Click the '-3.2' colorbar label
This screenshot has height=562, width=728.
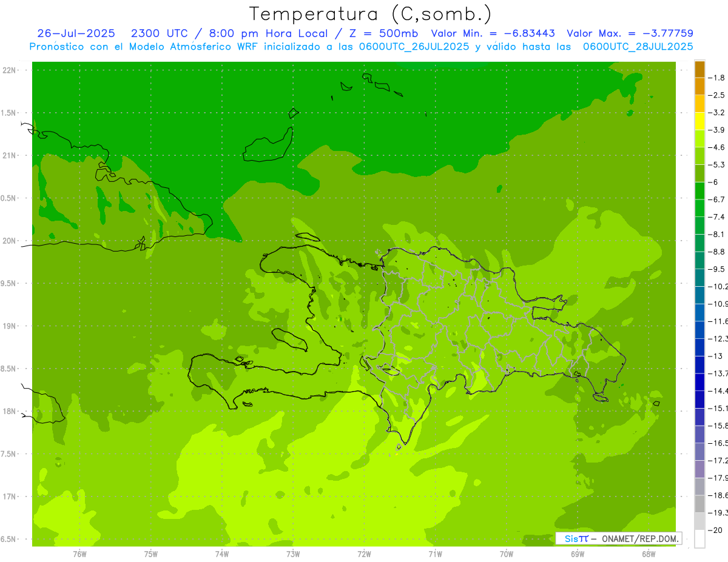click(x=718, y=113)
